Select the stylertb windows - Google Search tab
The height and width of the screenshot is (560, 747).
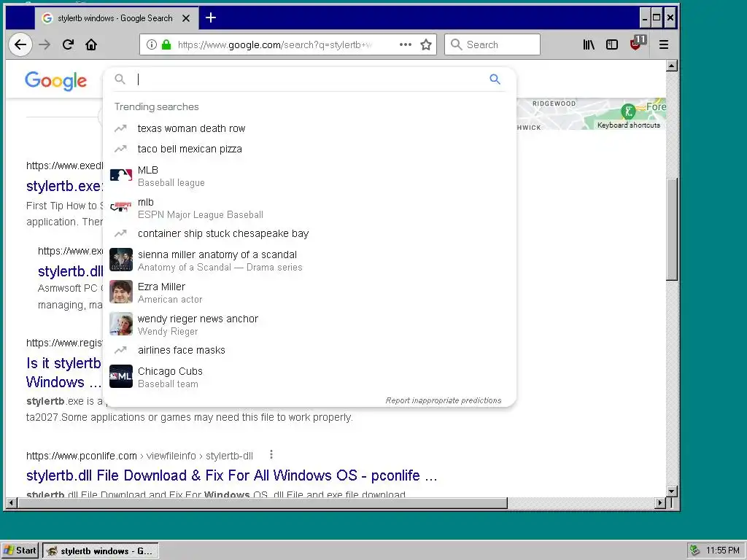116,18
